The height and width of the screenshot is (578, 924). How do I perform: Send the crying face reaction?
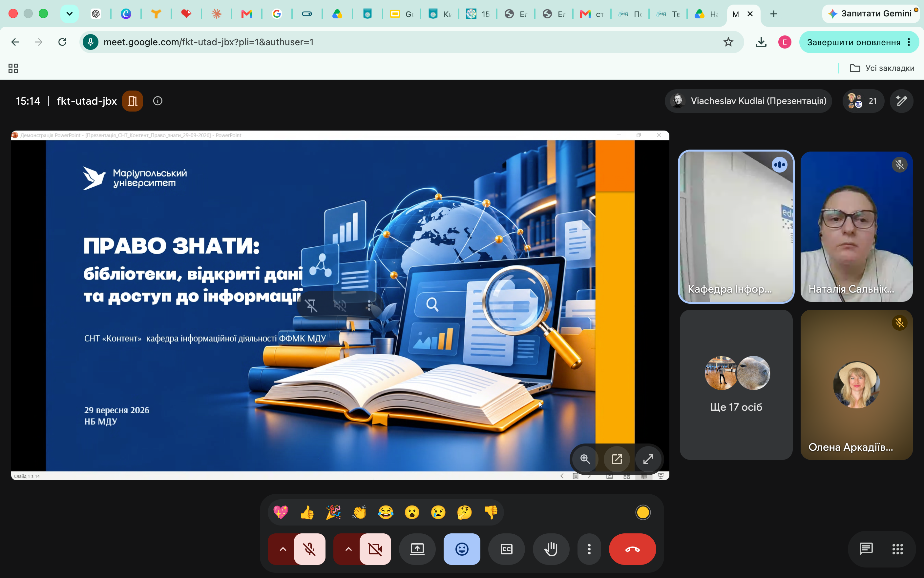(x=438, y=512)
